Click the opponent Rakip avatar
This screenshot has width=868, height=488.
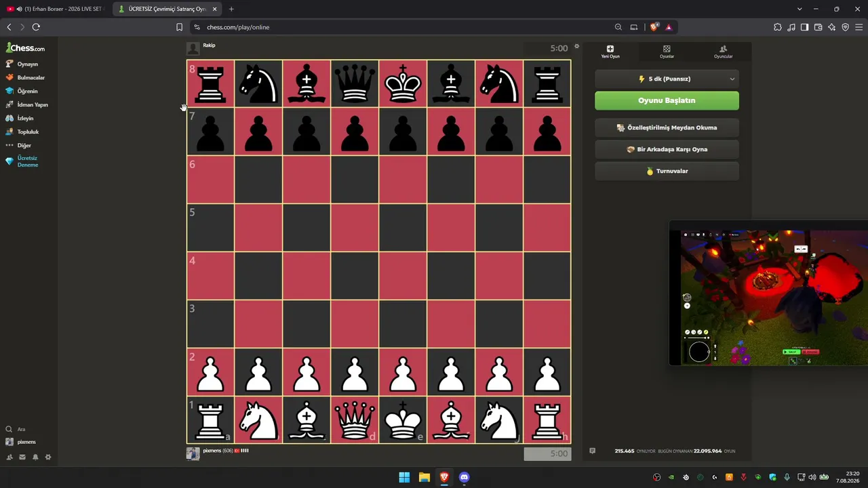pyautogui.click(x=193, y=48)
